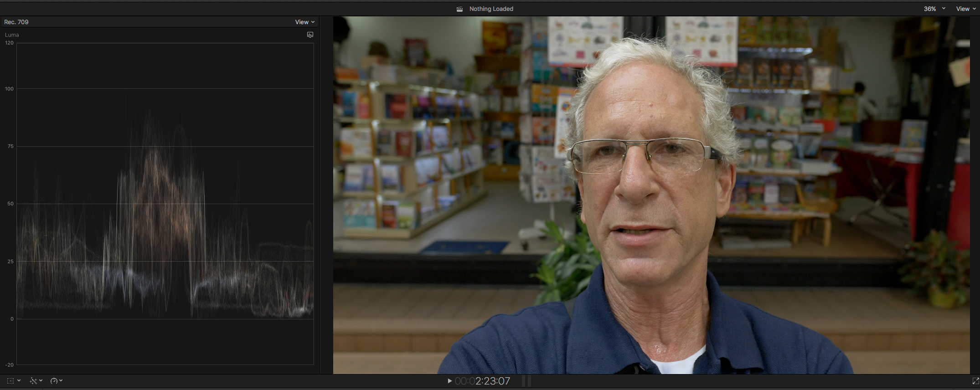Open the retiming speedometer menu
980x390 pixels.
tap(57, 380)
